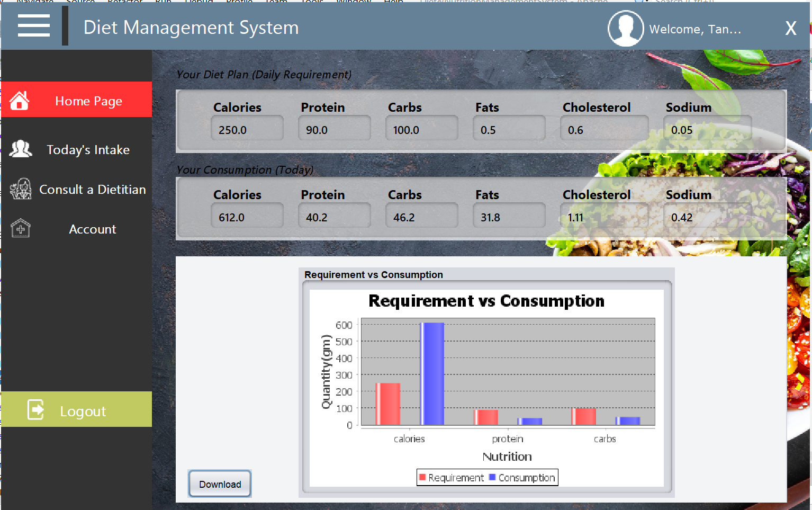Click the red calories requirement bar
The image size is (812, 510).
pos(388,404)
